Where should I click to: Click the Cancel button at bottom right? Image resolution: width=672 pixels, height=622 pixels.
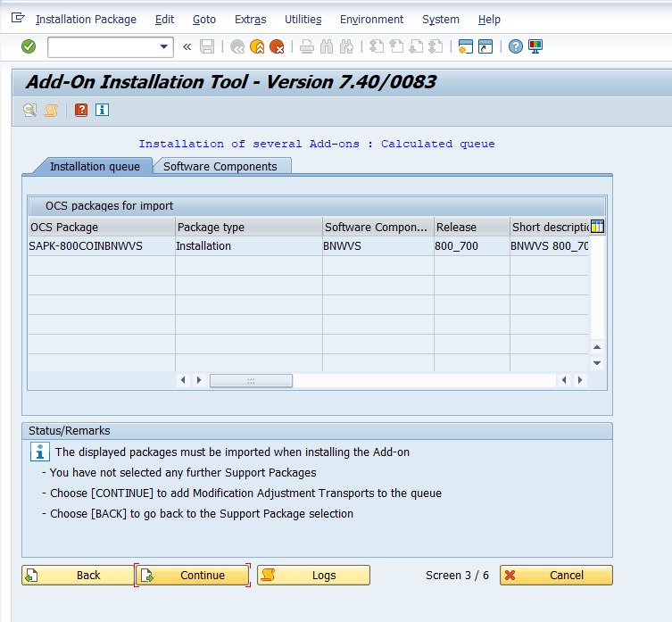click(556, 576)
